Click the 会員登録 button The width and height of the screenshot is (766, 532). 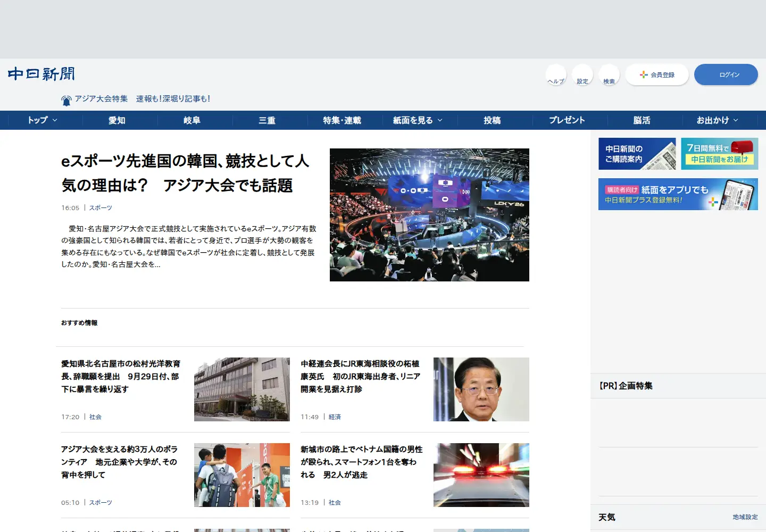coord(657,74)
